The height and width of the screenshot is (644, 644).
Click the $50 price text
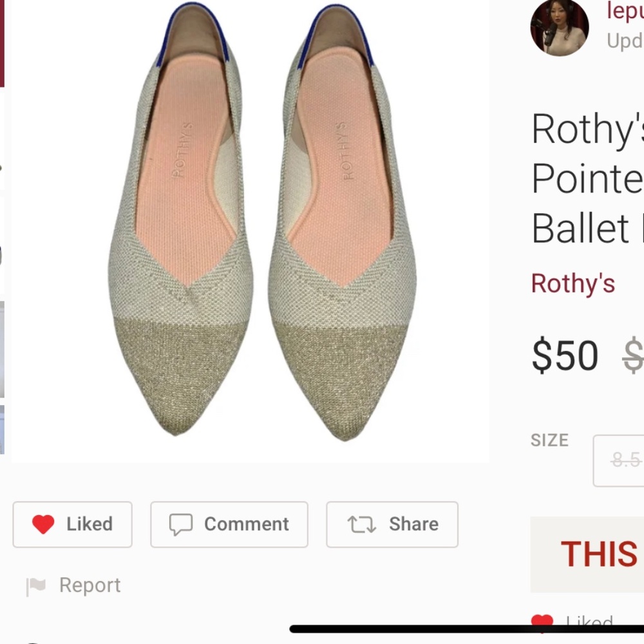(x=563, y=355)
